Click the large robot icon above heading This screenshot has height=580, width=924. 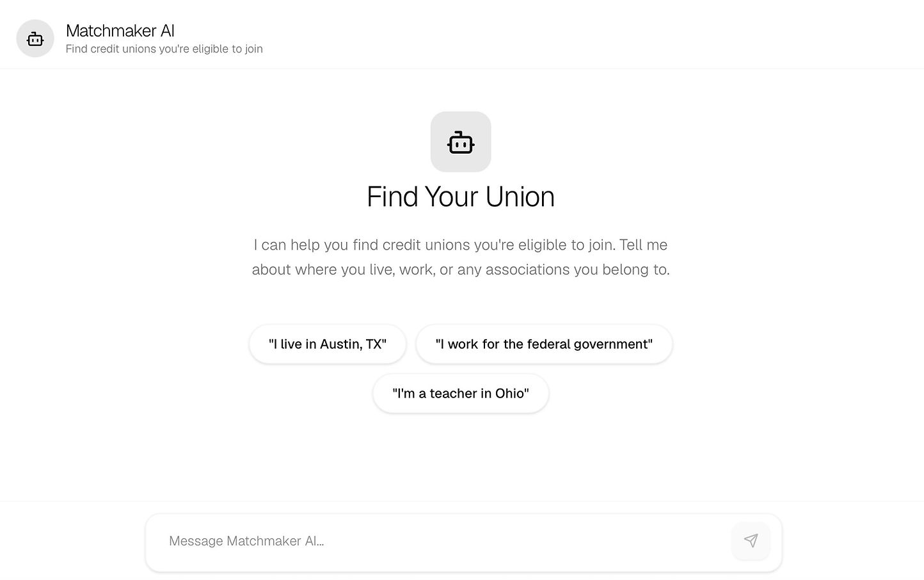coord(461,142)
